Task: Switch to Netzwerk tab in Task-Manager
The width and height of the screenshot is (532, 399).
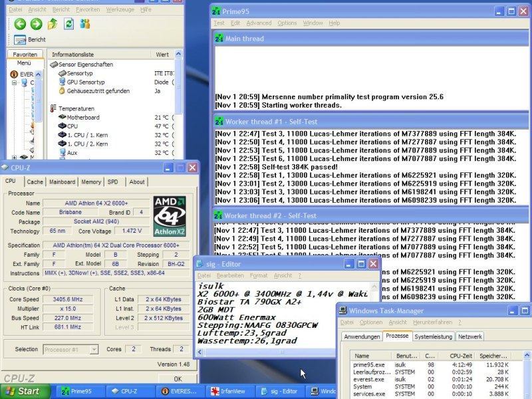Action: [470, 336]
